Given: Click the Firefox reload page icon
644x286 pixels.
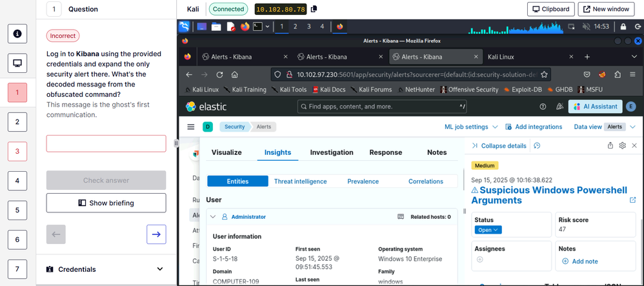Looking at the screenshot, I should [x=219, y=74].
